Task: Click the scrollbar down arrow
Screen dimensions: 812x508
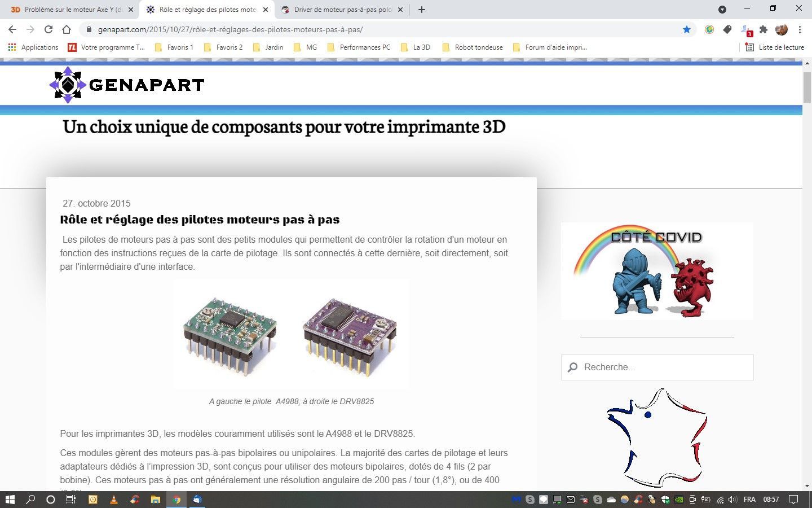Action: coord(807,486)
